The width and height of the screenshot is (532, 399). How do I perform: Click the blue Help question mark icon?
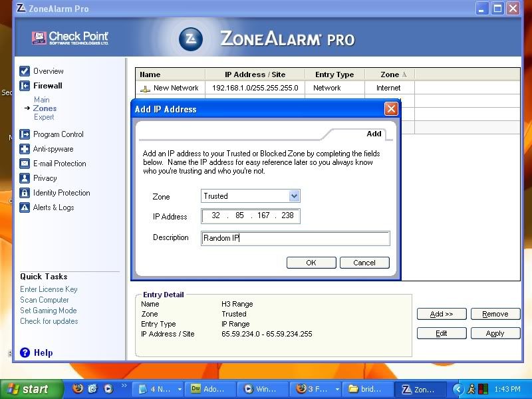(25, 352)
